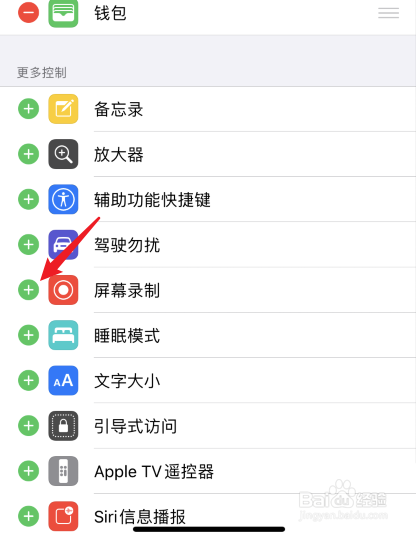The height and width of the screenshot is (533, 416).
Task: Add 备忘录 using its green plus
Action: point(29,109)
